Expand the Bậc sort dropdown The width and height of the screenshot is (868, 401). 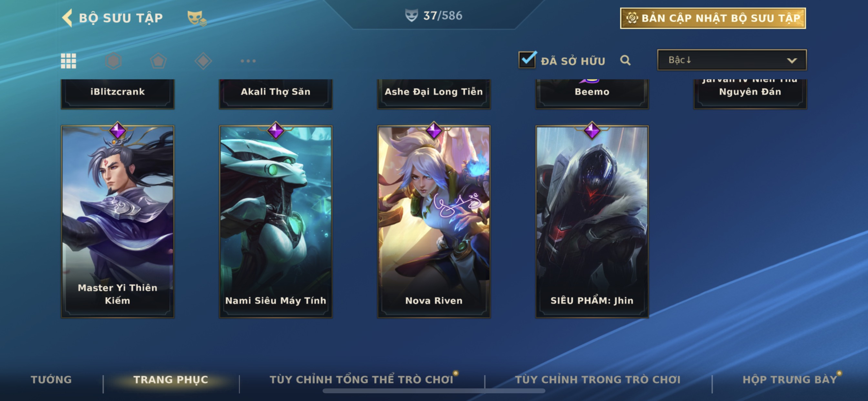click(x=732, y=60)
